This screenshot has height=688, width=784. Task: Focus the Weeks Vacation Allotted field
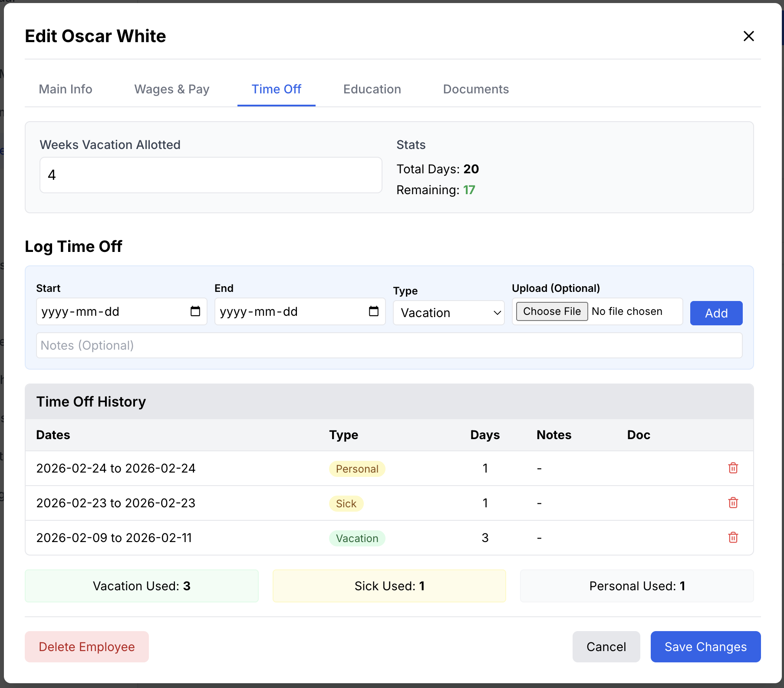pos(211,175)
